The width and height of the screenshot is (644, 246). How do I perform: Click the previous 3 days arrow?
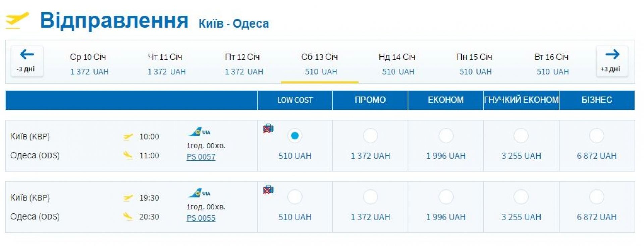tap(27, 61)
